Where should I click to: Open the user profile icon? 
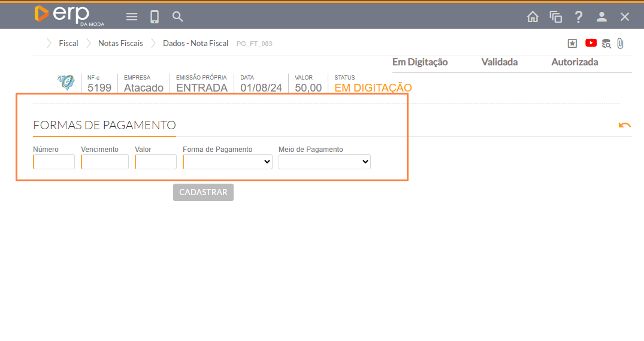tap(602, 17)
